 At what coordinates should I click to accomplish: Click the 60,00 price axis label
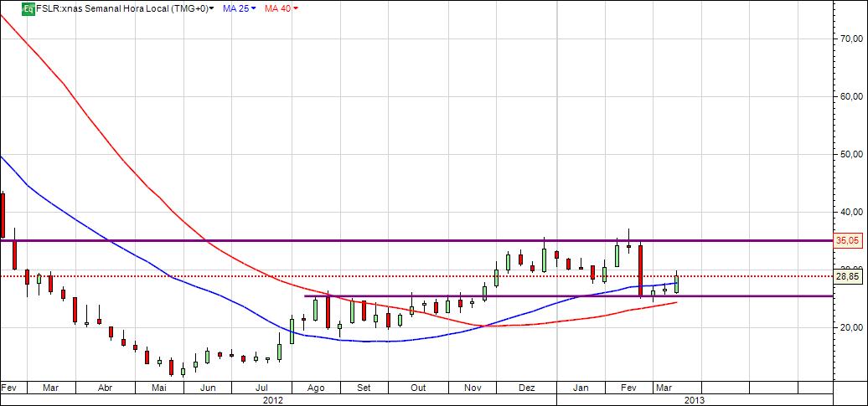coord(850,96)
